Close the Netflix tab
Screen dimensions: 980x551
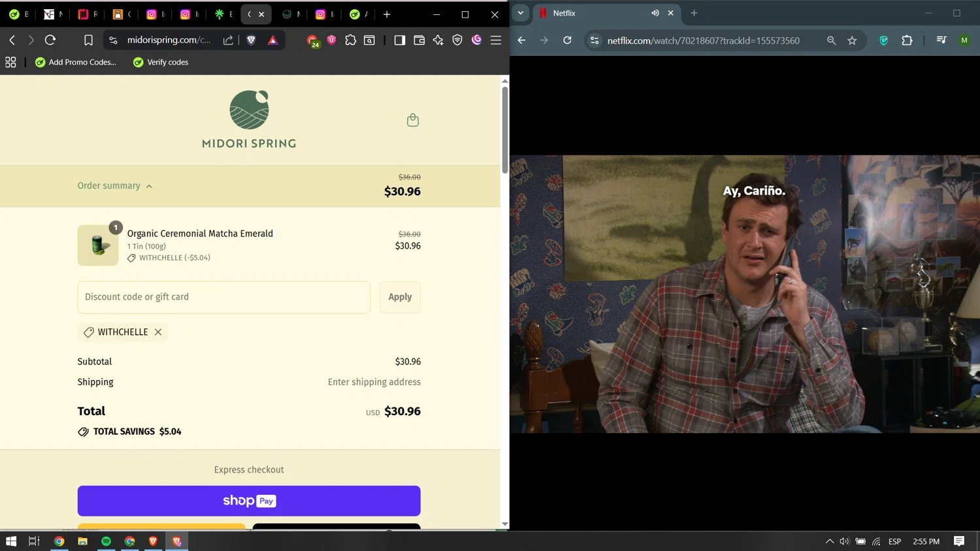[670, 13]
